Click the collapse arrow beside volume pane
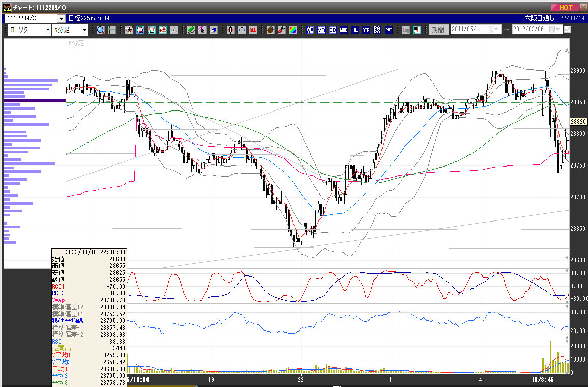 (x=567, y=341)
